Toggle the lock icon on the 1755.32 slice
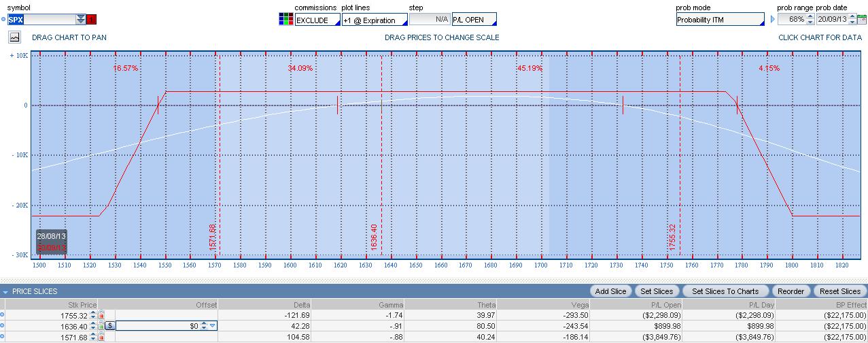Viewport: 868px width, 343px height. point(102,315)
